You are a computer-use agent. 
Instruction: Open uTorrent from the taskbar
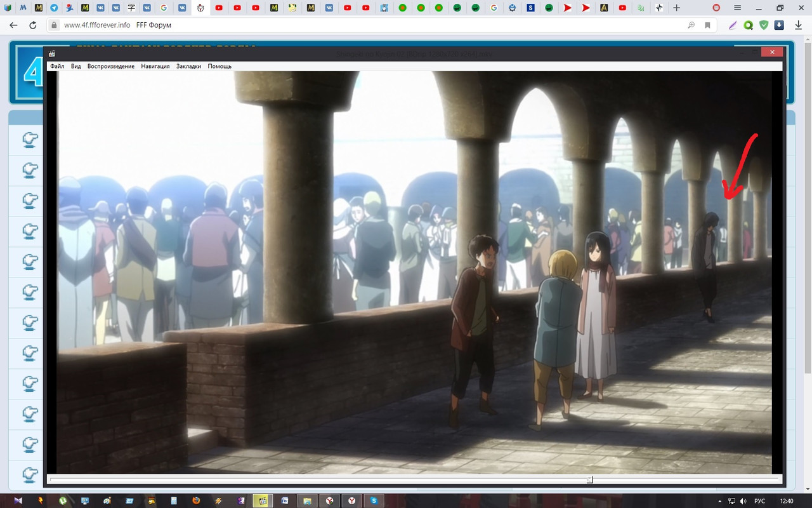(63, 500)
